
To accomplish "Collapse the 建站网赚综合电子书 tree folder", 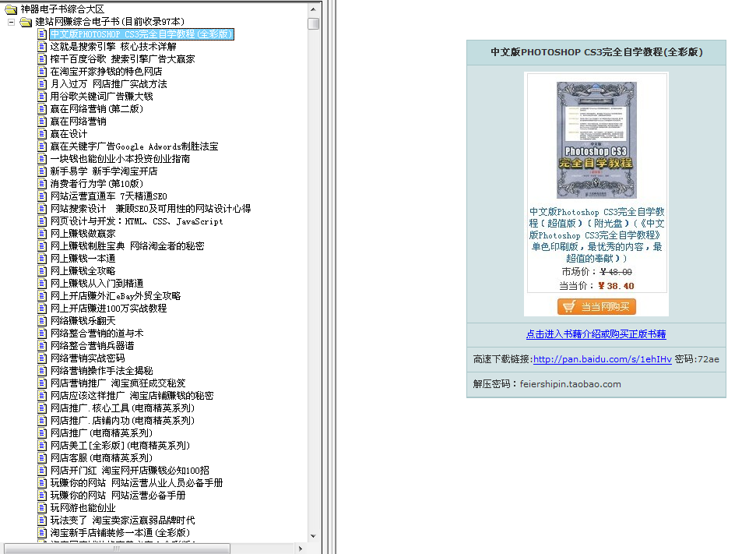I will (11, 22).
